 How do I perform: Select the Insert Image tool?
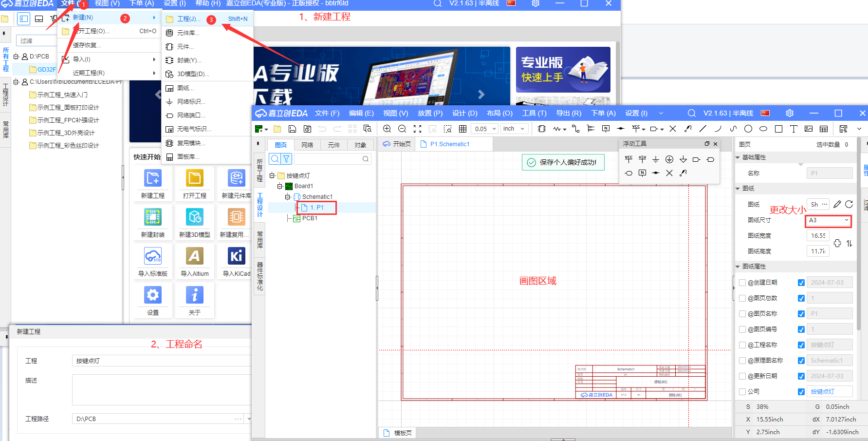point(809,129)
